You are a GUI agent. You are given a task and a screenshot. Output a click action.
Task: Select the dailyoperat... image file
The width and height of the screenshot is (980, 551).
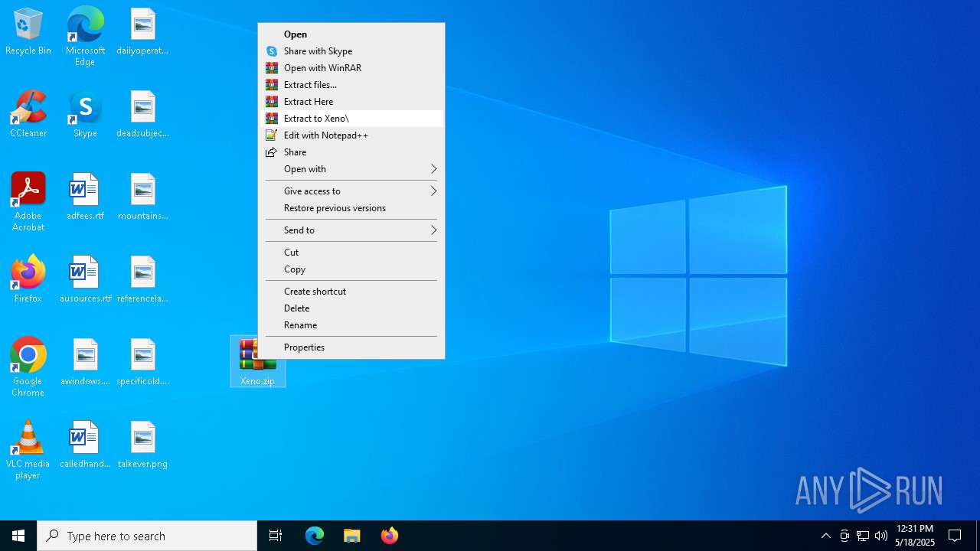pos(142,32)
